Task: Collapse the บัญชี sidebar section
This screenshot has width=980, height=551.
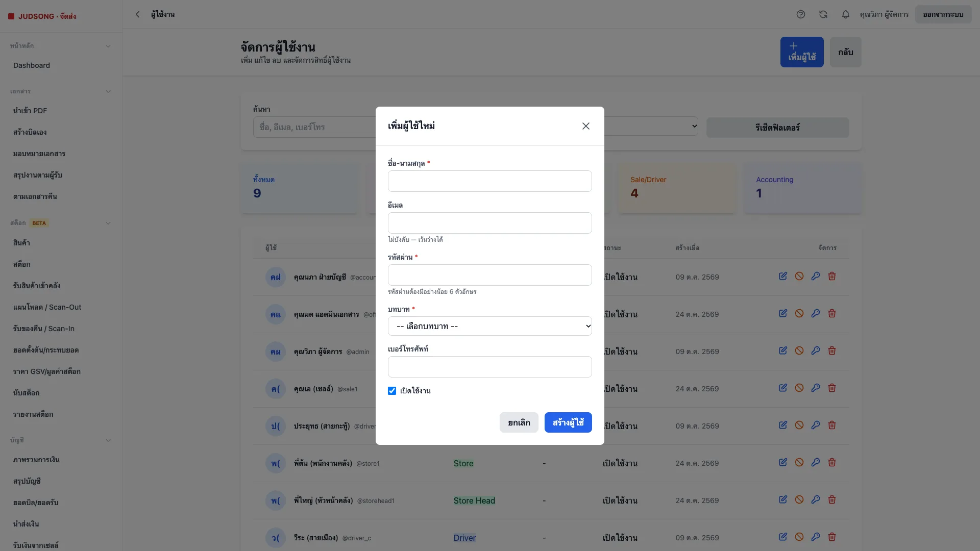Action: 108,440
